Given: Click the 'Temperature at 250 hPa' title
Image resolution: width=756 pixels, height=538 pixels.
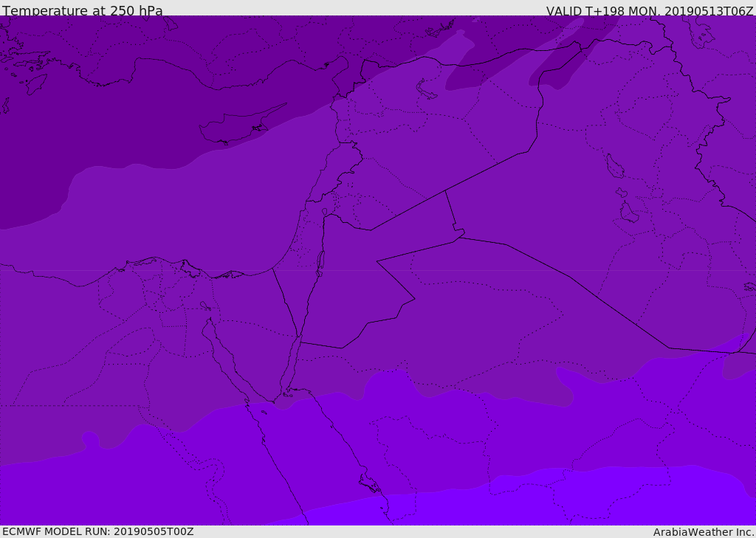Looking at the screenshot, I should pyautogui.click(x=83, y=10).
